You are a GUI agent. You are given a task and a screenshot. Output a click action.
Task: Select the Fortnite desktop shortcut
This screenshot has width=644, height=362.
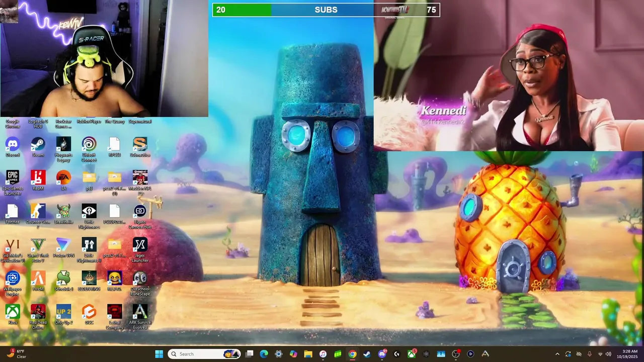(13, 214)
